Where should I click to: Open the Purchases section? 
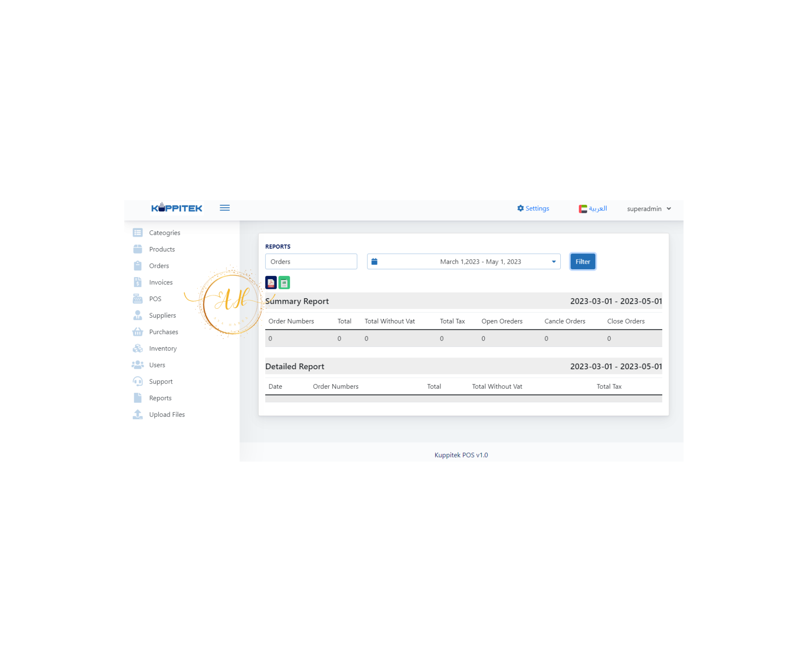(164, 332)
